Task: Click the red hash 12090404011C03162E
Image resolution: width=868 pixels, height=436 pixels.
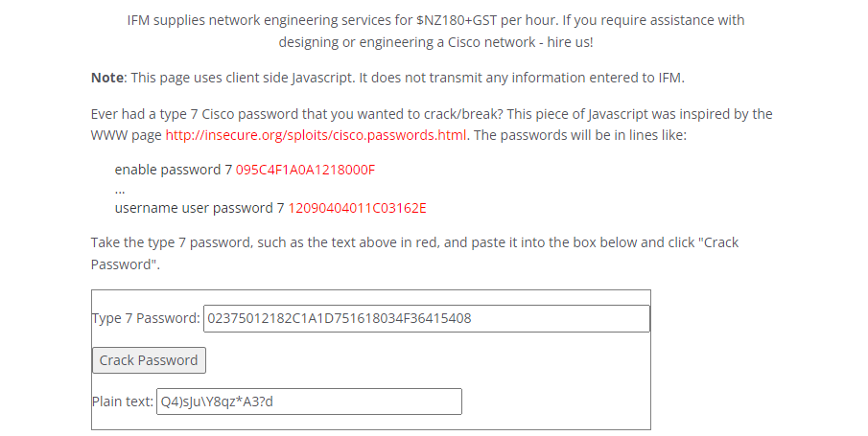Action: click(x=357, y=207)
